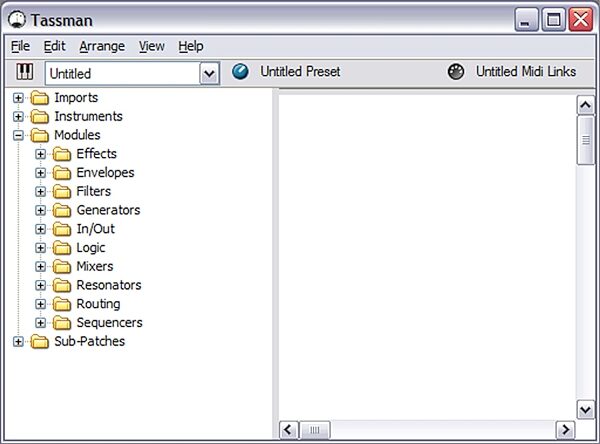Expand the Effects subfolder
The image size is (600, 444).
click(40, 154)
